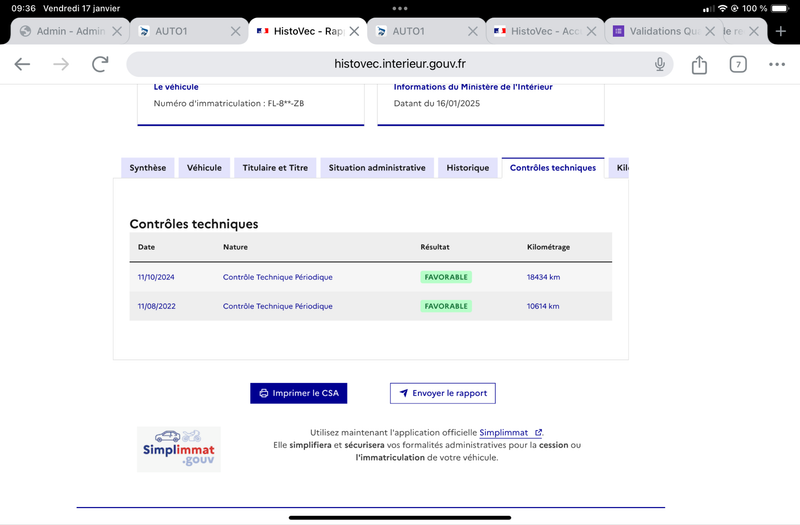800x525 pixels.
Task: Click the date 11/10/2024
Action: point(156,277)
